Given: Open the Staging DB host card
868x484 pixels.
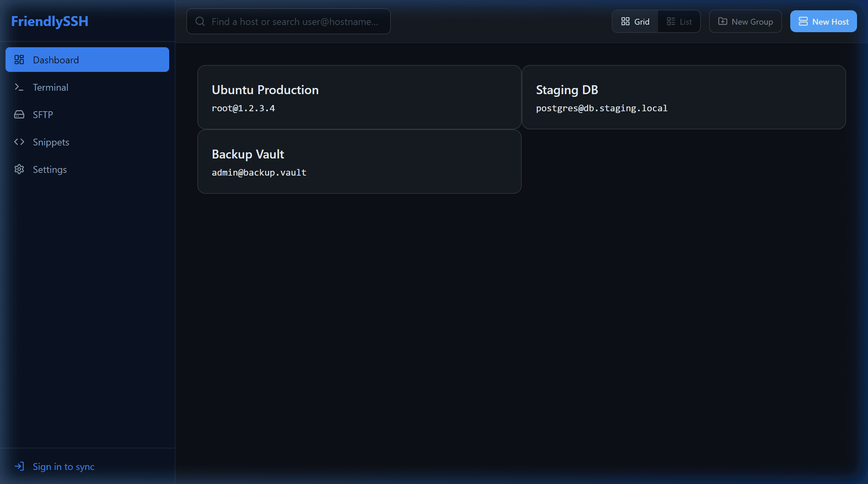Looking at the screenshot, I should pyautogui.click(x=684, y=97).
